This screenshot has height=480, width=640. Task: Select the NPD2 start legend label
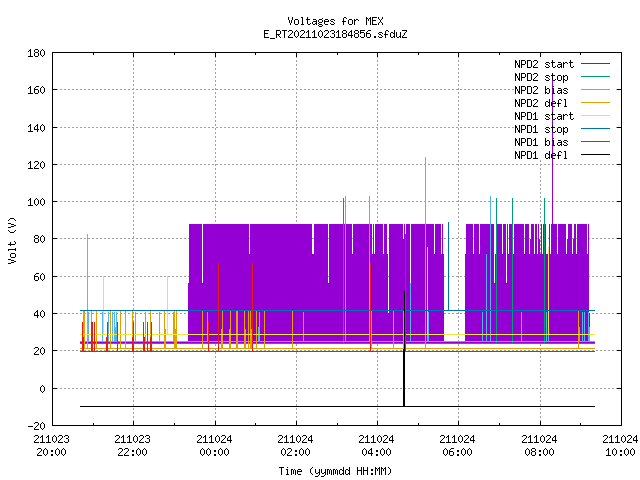pyautogui.click(x=544, y=64)
